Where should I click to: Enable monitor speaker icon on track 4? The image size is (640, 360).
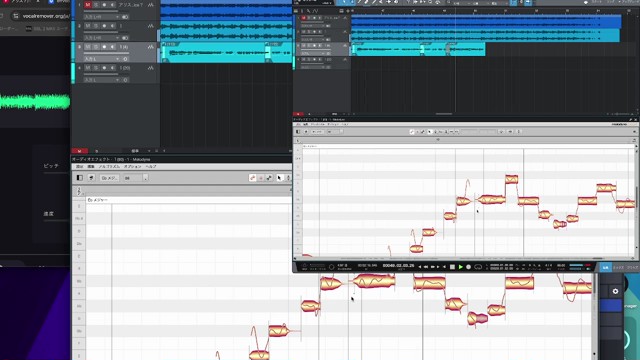coord(112,68)
